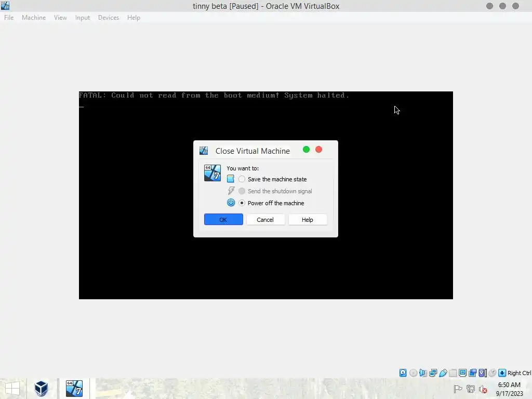Viewport: 532px width, 399px height.
Task: Click the Help button in the dialog
Action: click(308, 220)
